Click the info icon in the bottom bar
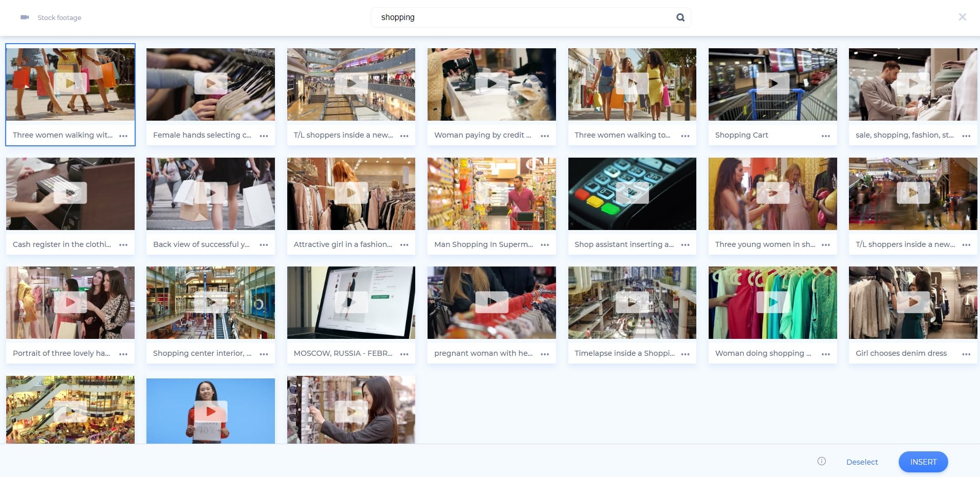Viewport: 980px width, 477px height. click(821, 462)
